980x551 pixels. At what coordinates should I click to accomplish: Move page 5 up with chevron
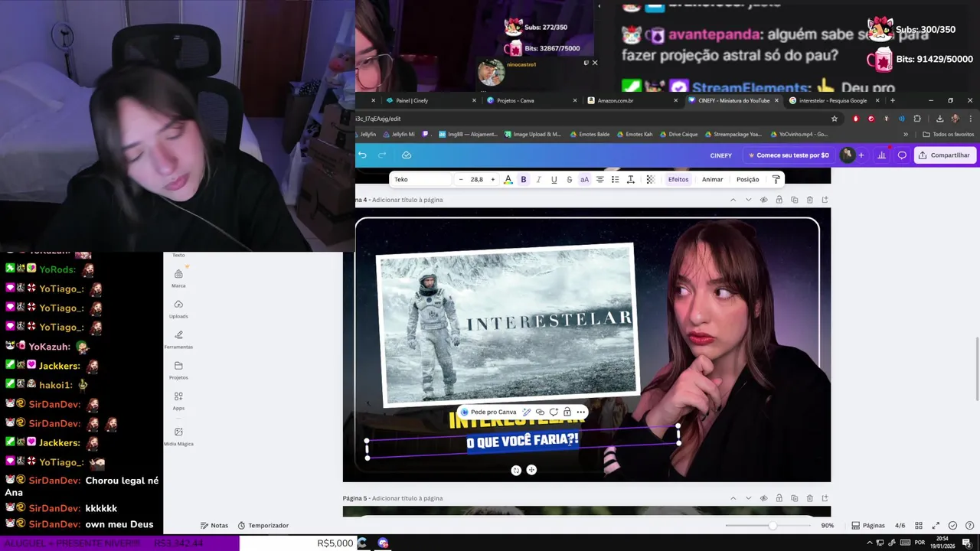(733, 498)
